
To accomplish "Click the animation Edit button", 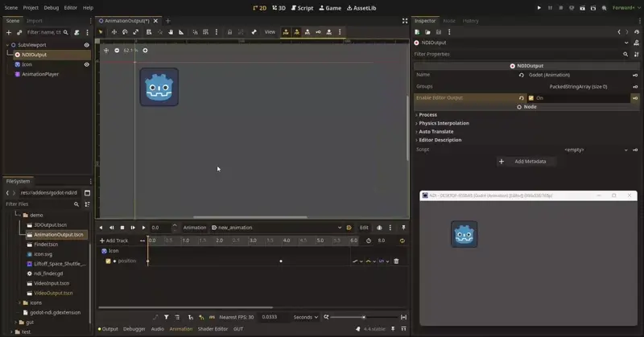I will (x=364, y=228).
